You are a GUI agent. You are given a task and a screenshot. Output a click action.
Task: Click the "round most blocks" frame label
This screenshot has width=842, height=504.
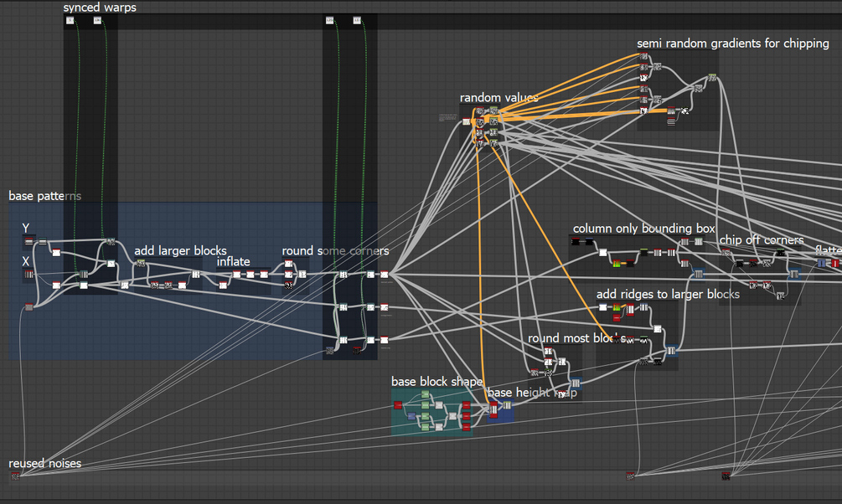tap(576, 338)
